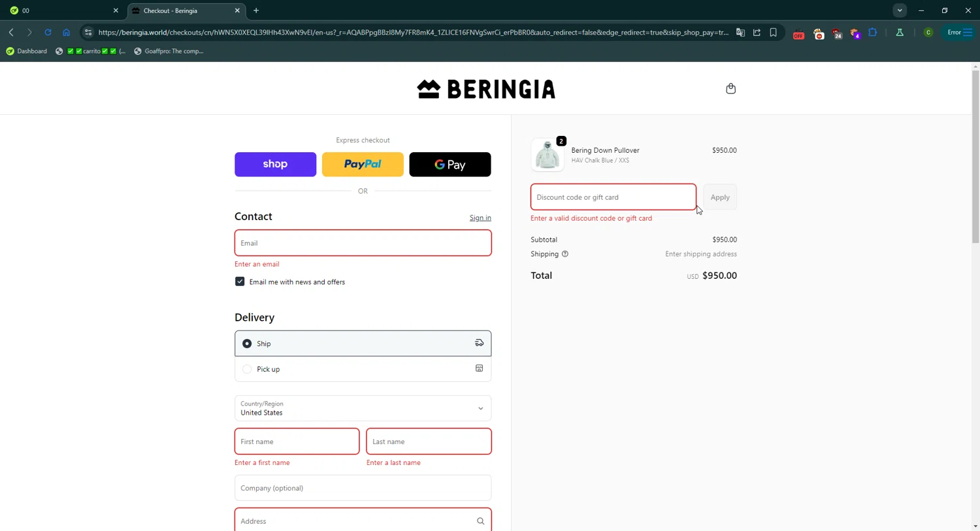Click the Sign in link
980x531 pixels.
pos(480,218)
